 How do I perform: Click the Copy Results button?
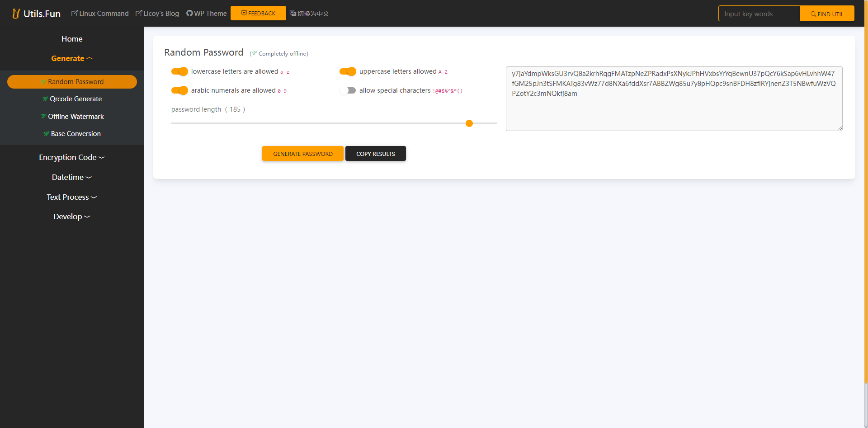pos(376,154)
